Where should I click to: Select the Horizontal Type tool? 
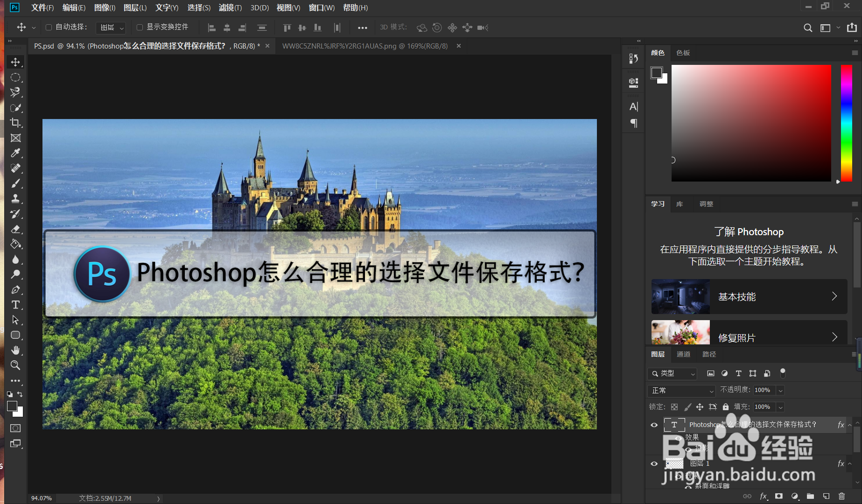(x=15, y=305)
